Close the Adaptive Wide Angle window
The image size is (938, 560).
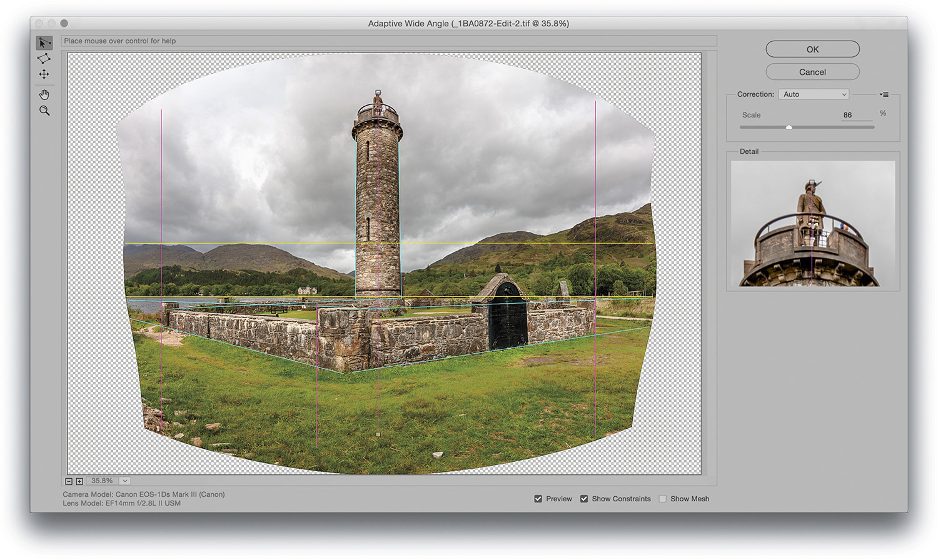point(39,23)
